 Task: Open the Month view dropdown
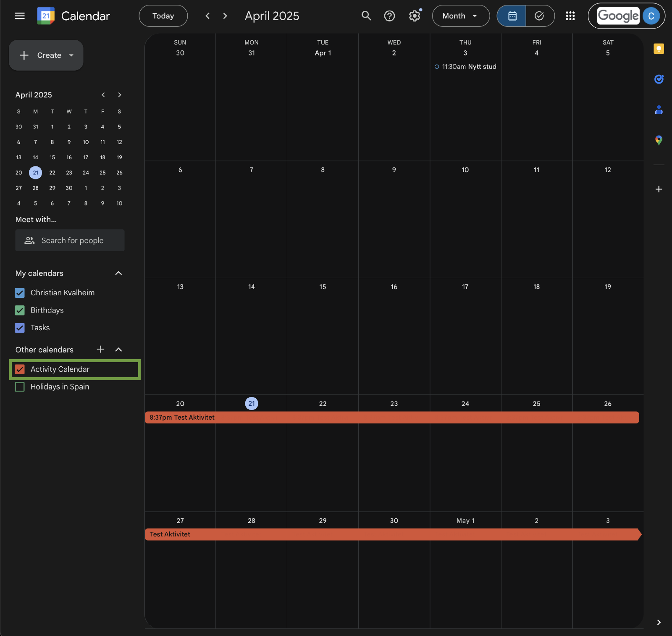point(460,16)
